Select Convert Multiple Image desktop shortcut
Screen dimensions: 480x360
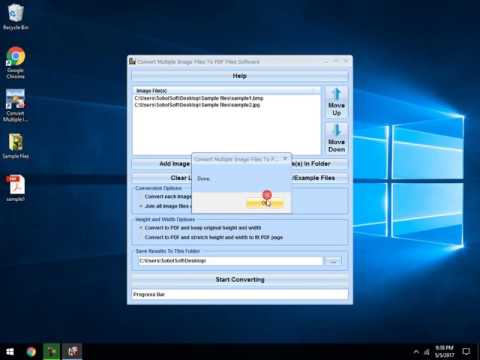(15, 105)
